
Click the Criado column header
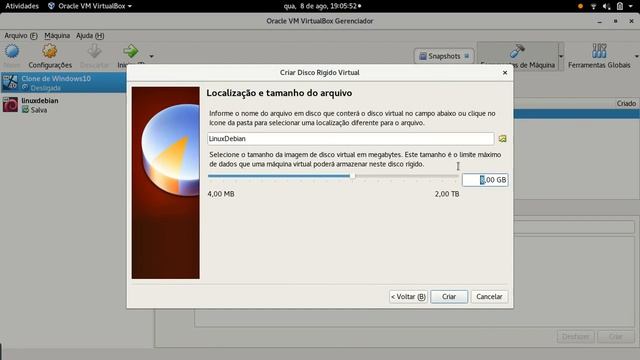(x=626, y=104)
